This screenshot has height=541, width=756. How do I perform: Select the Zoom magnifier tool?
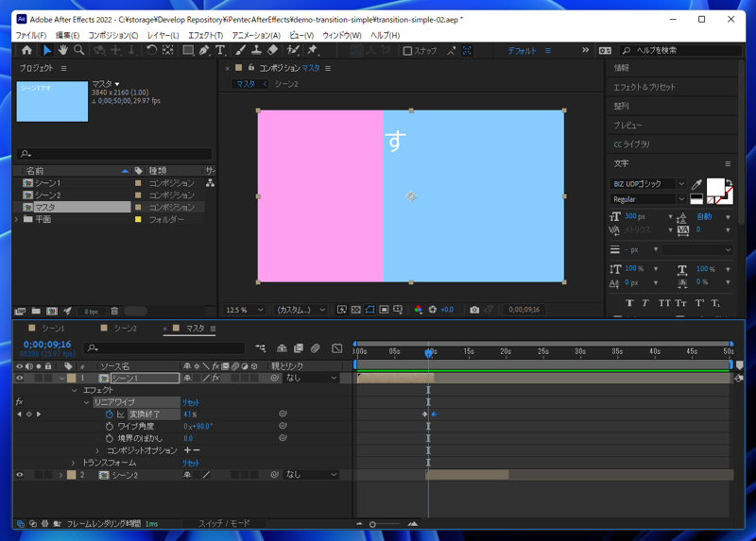(x=79, y=50)
